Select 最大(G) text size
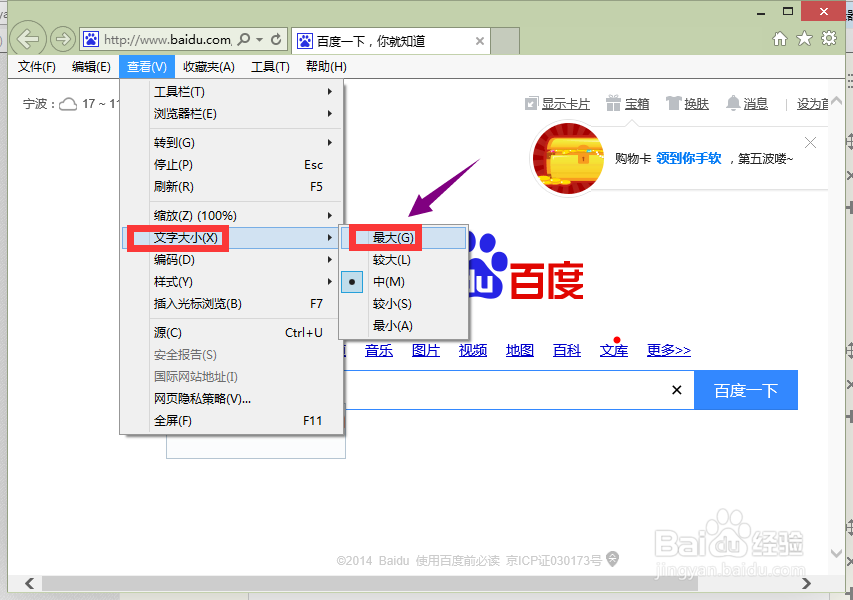853x600 pixels. point(403,238)
